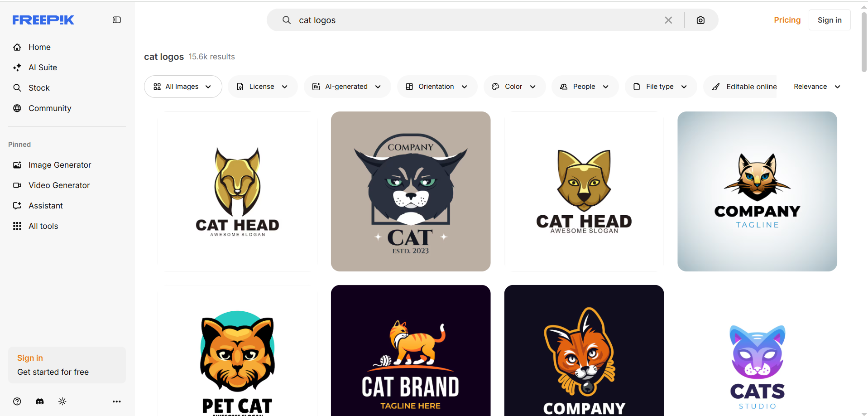
Task: Navigate to the Stock section
Action: coord(39,87)
